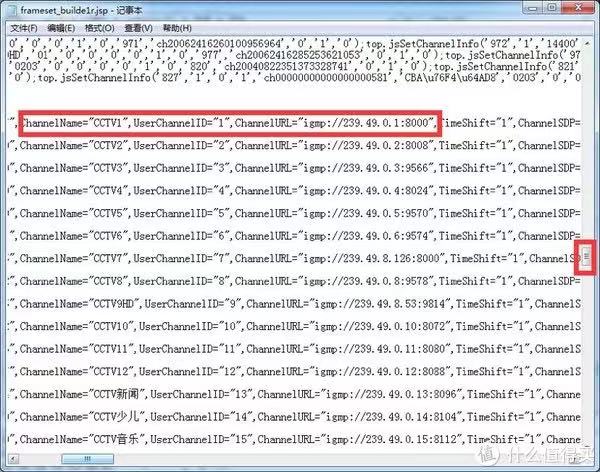The width and height of the screenshot is (600, 472).
Task: Click the text ChannelName="CCTV少儿"
Action: 82,417
